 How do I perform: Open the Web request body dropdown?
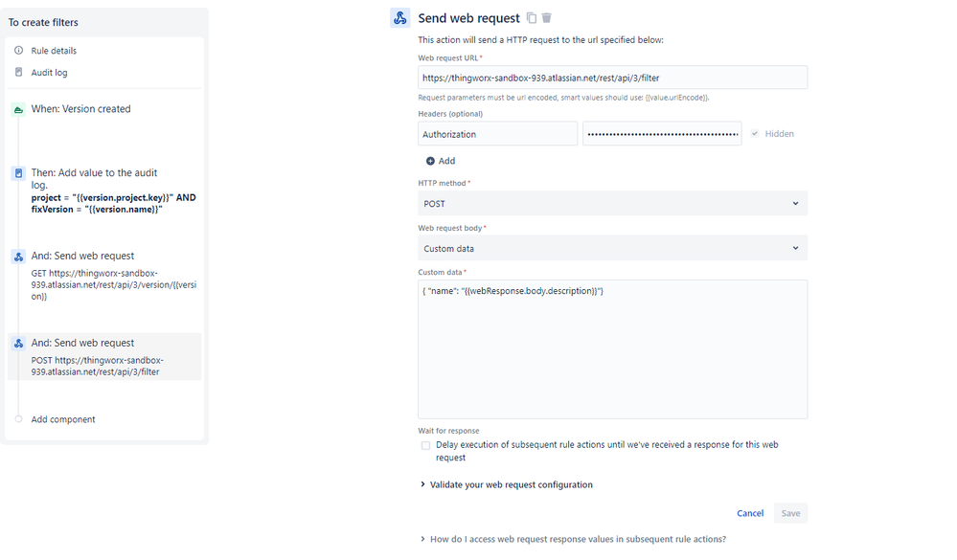[613, 248]
